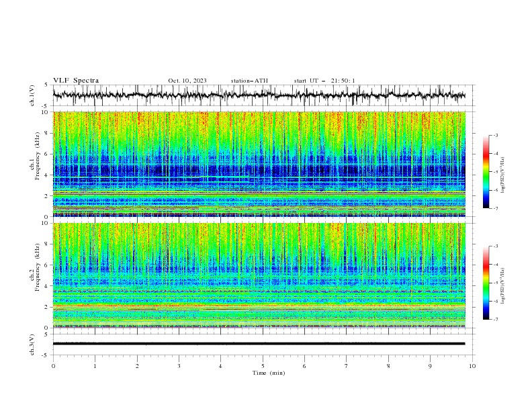Click time axis tick label "3"
This screenshot has width=532, height=411.
(179, 366)
